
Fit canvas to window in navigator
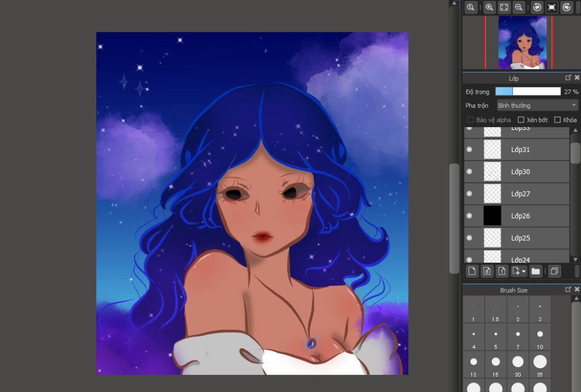[504, 7]
